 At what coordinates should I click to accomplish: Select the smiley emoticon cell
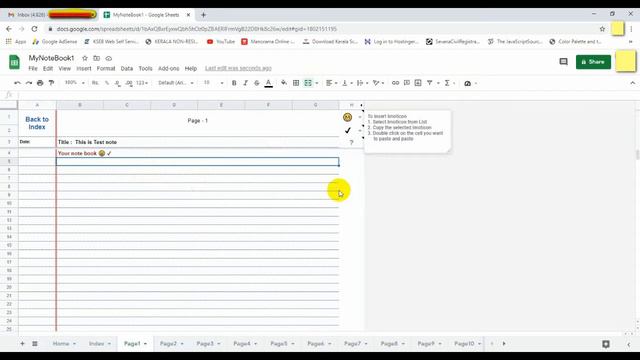(x=351, y=117)
